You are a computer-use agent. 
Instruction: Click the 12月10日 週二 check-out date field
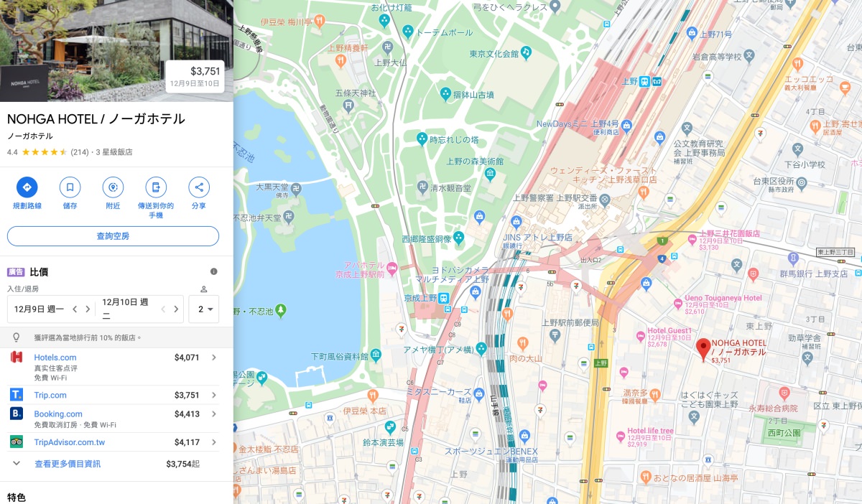point(126,309)
